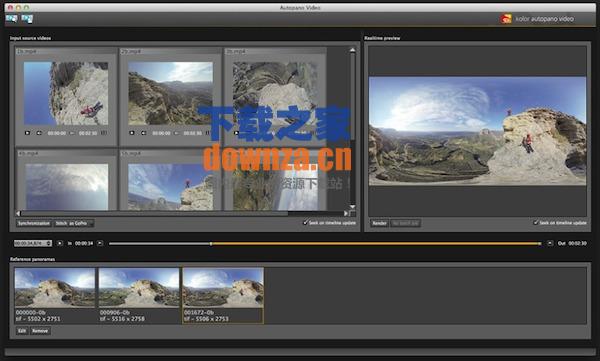Click the second control icon under second video
The width and height of the screenshot is (600, 361).
pos(143,133)
